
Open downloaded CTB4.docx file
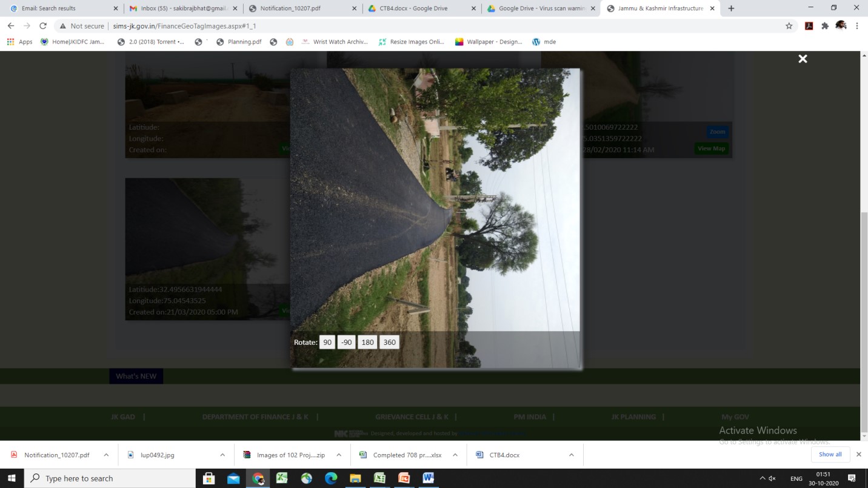point(498,455)
